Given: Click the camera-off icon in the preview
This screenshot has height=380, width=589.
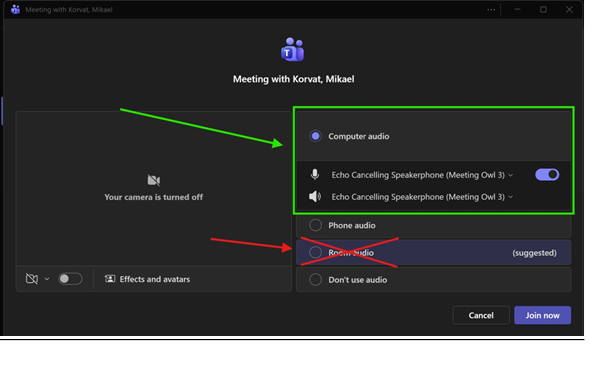Looking at the screenshot, I should click(154, 180).
